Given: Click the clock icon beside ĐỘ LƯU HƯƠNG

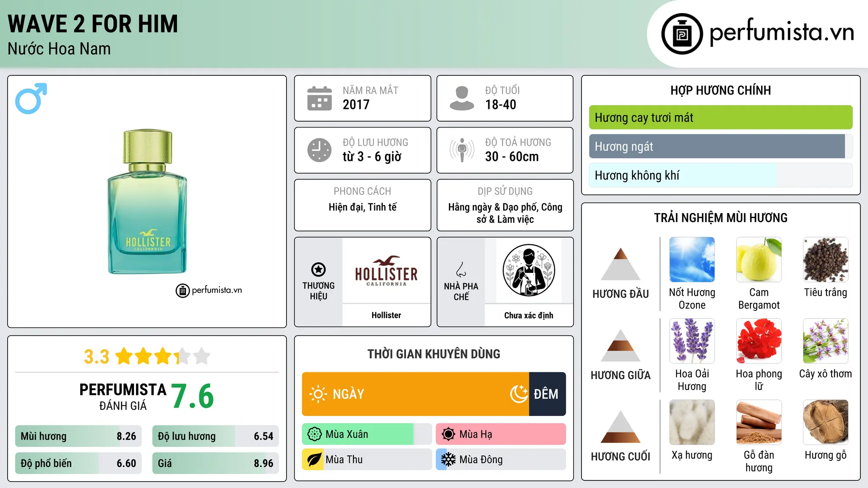Looking at the screenshot, I should point(320,150).
